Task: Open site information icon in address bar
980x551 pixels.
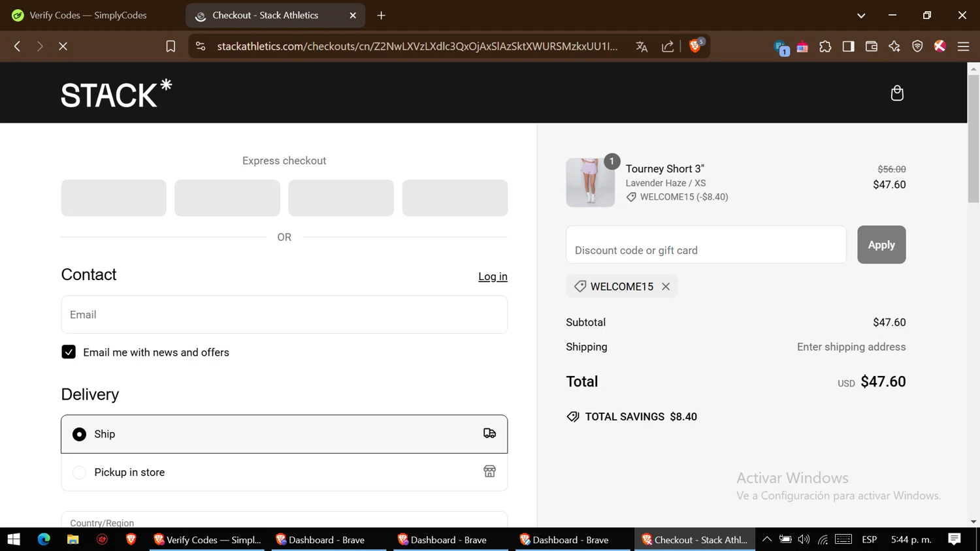Action: click(x=201, y=46)
